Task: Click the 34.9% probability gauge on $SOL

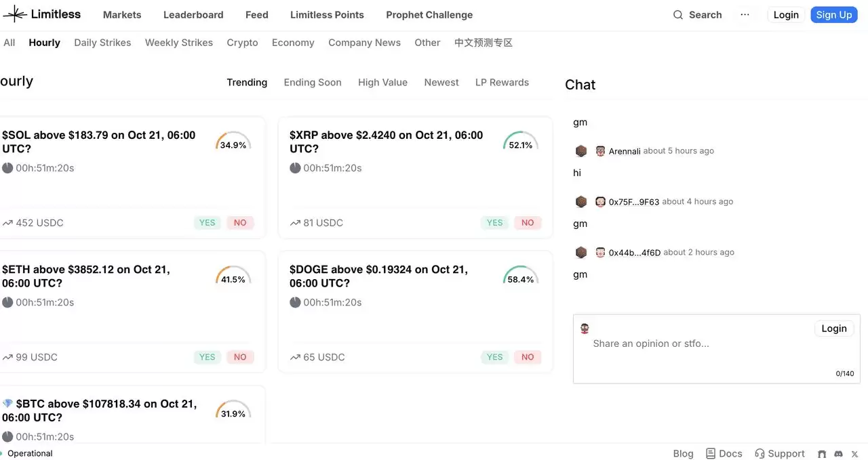Action: (x=233, y=142)
